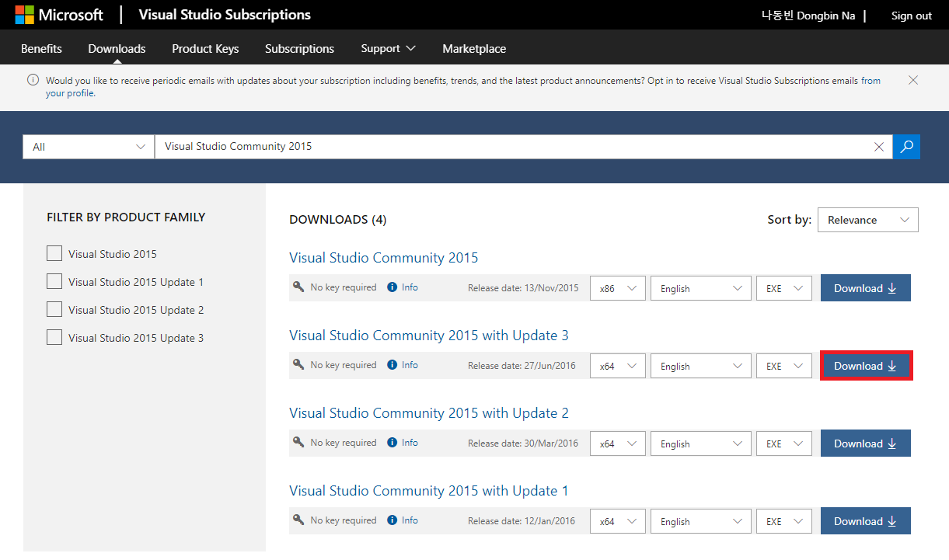Click release date 12/Jan/2016 text

pos(522,521)
